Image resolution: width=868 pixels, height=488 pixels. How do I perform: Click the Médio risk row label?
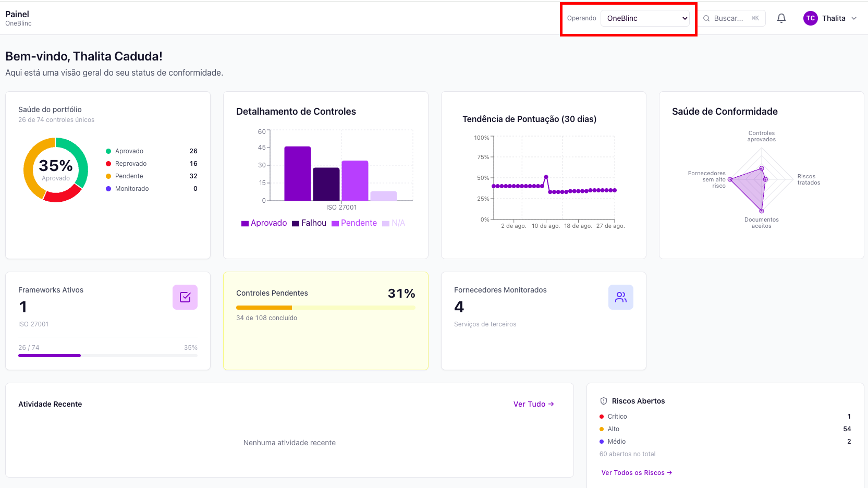pos(617,442)
